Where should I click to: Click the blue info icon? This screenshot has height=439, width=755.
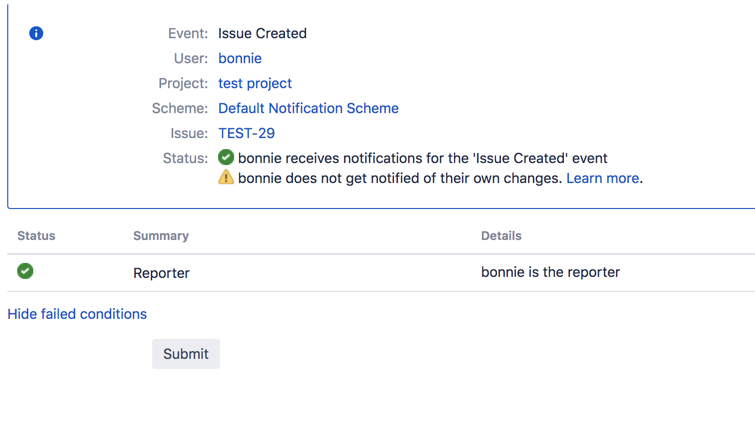tap(36, 33)
